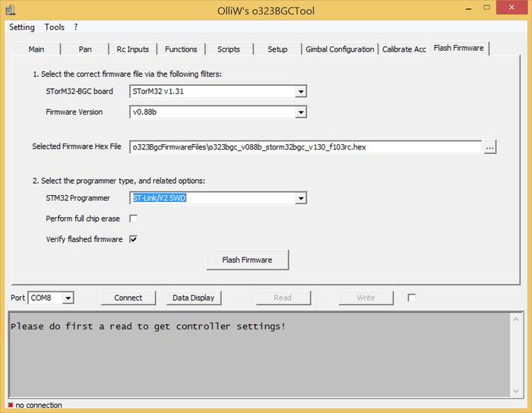Viewport: 532px width, 413px height.
Task: Open the Firmware Version dropdown
Action: (301, 112)
